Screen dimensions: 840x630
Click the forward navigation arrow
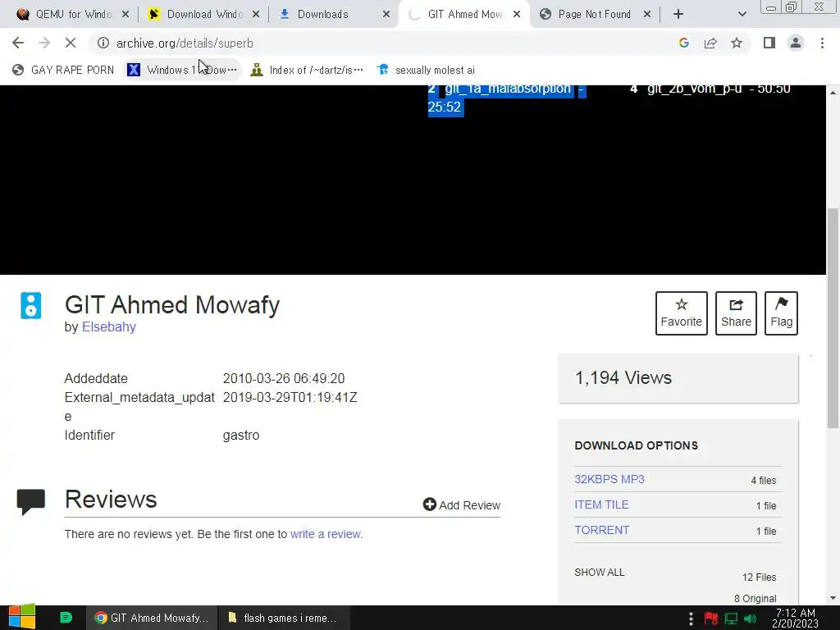point(44,43)
